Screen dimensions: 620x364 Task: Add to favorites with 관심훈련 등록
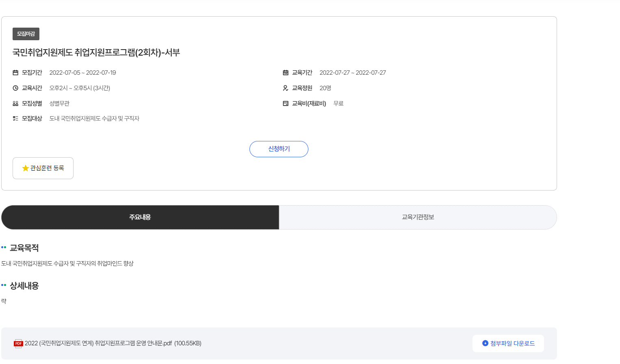coord(43,168)
